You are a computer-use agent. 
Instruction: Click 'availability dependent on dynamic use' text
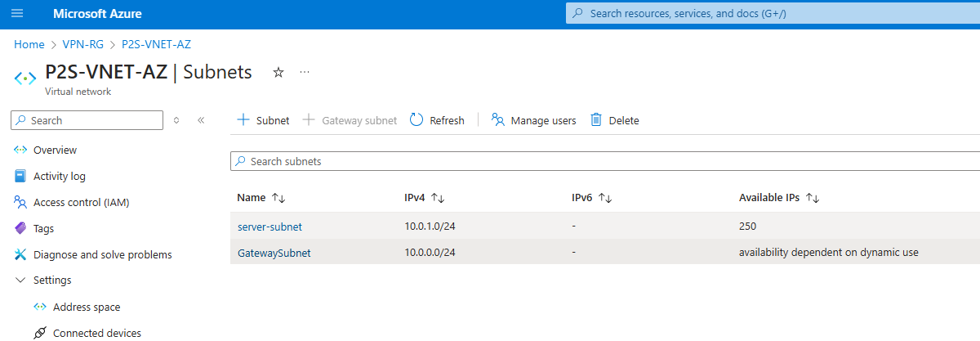(x=829, y=253)
